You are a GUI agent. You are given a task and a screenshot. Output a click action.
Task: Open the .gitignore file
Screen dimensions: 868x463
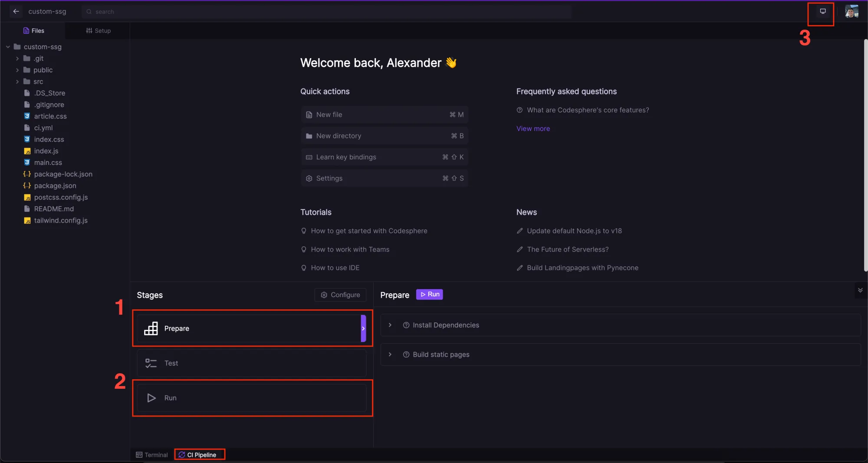tap(49, 105)
